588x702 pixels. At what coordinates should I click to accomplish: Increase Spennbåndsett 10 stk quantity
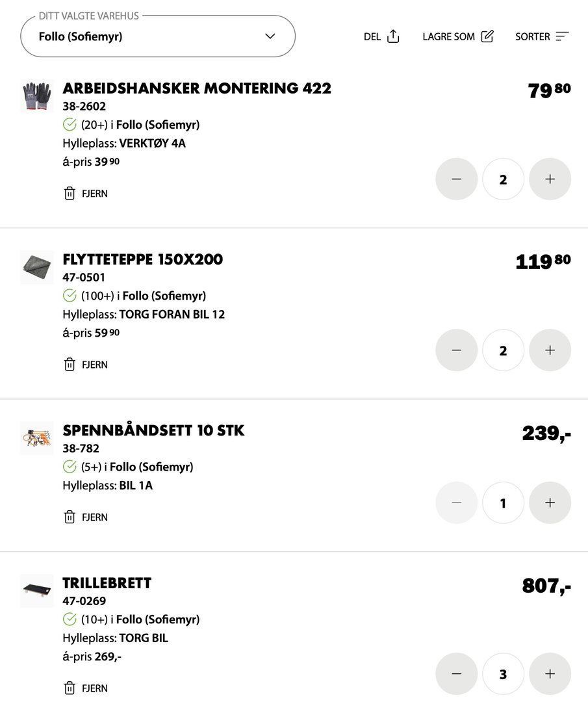(x=550, y=503)
